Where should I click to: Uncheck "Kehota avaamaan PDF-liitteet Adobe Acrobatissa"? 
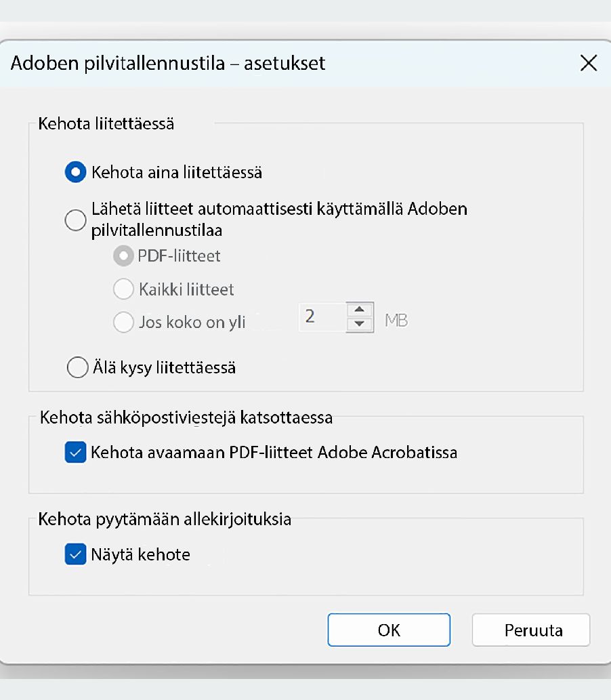pyautogui.click(x=75, y=452)
